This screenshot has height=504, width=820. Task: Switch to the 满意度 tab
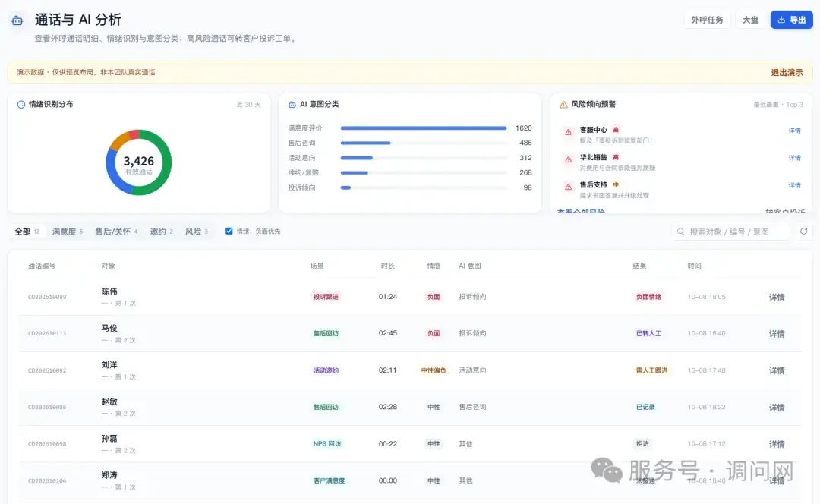pos(68,231)
